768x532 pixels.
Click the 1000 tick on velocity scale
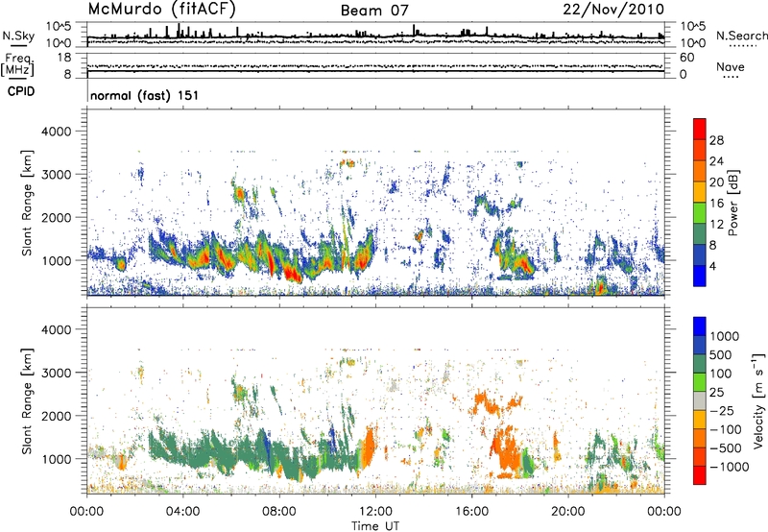[725, 336]
